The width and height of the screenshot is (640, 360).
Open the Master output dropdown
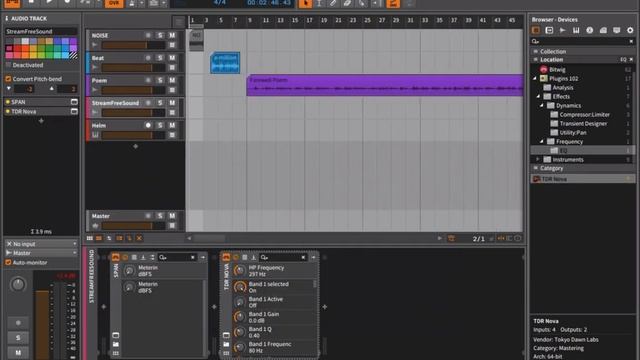click(41, 253)
